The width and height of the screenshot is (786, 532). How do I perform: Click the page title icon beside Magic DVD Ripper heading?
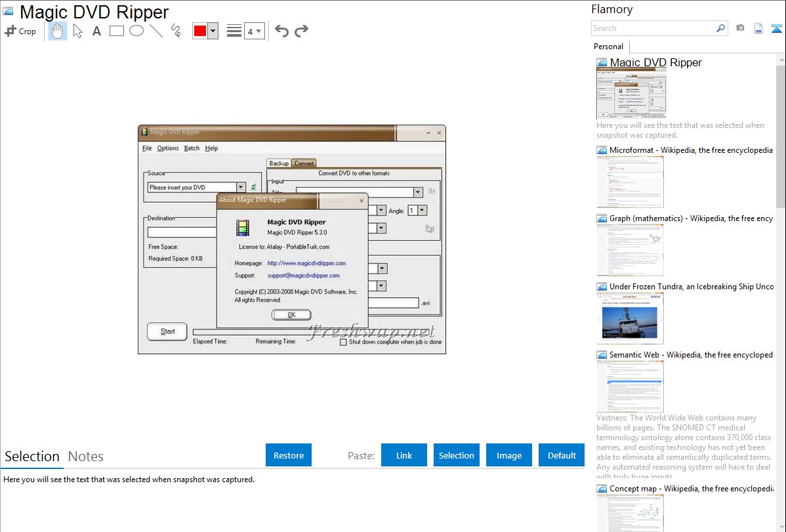(x=8, y=12)
